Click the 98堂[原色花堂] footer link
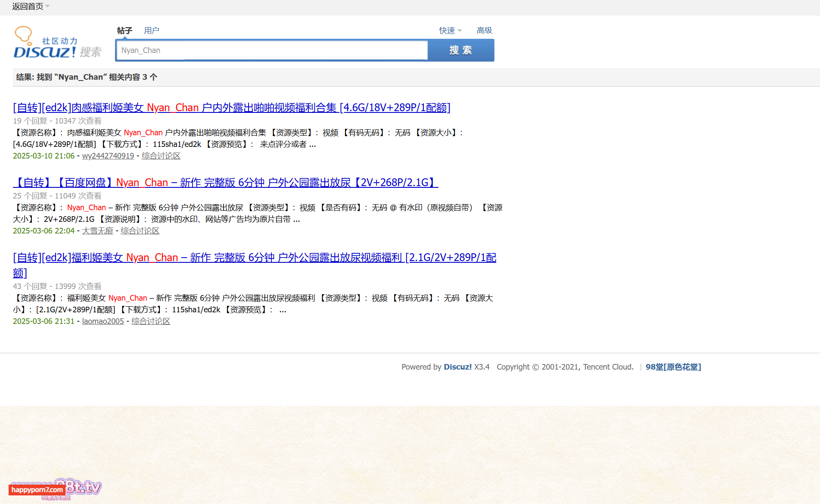820x504 pixels. click(x=673, y=367)
